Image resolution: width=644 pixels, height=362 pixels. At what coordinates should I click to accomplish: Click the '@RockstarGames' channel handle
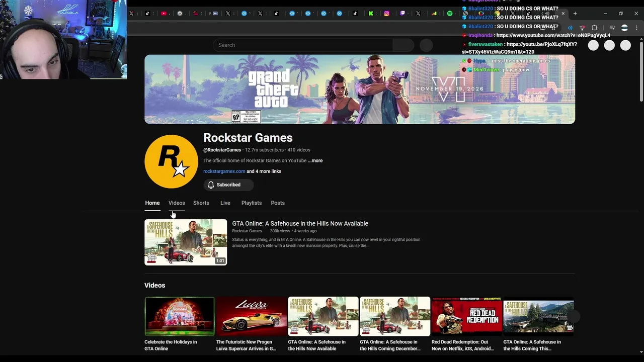tap(222, 150)
